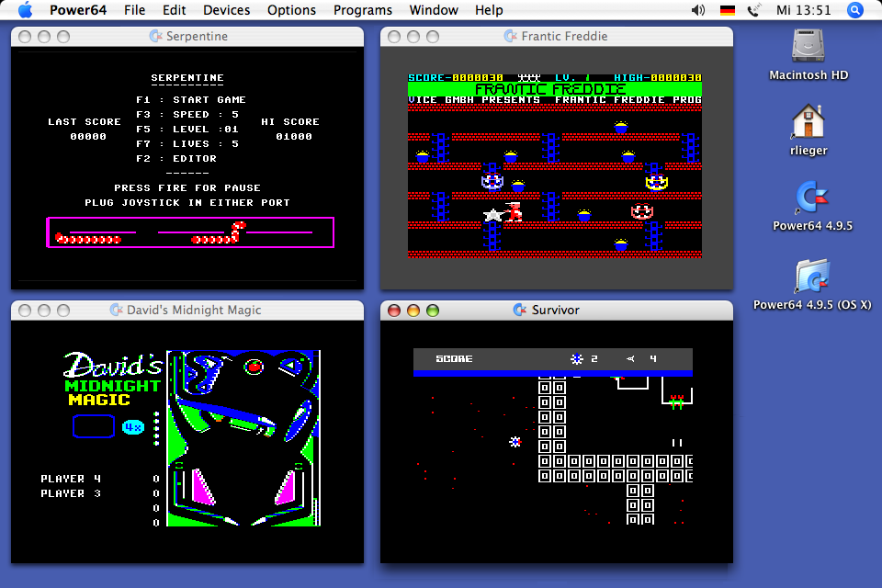Click the Serpentine window title text
Screen dimensions: 882x588
point(197,36)
